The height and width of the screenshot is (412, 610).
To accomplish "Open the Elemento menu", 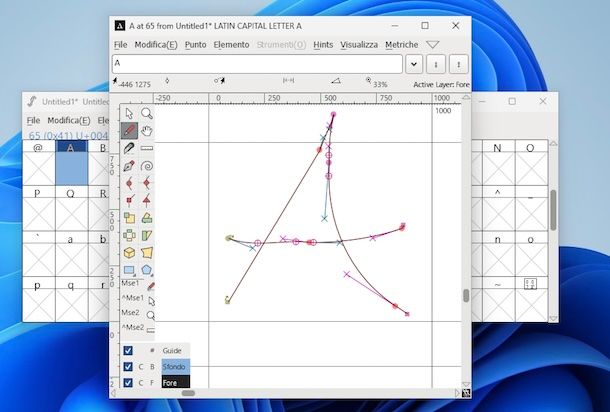I will pos(231,45).
